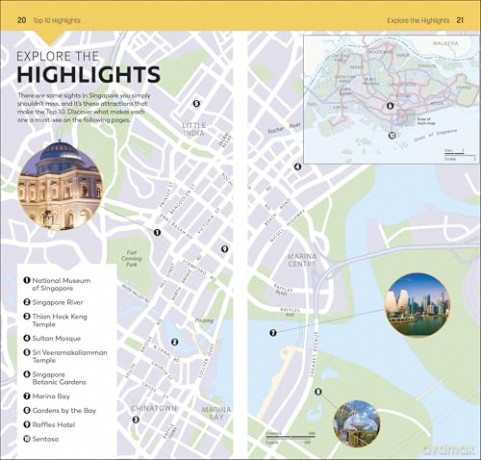Screen dimensions: 481x460
Task: Click the Singapore island inset map
Action: 392,99
